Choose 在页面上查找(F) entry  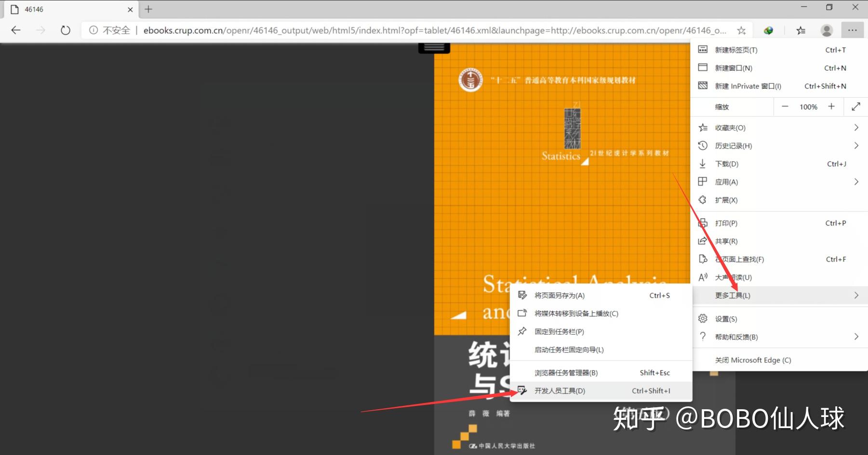tap(779, 259)
